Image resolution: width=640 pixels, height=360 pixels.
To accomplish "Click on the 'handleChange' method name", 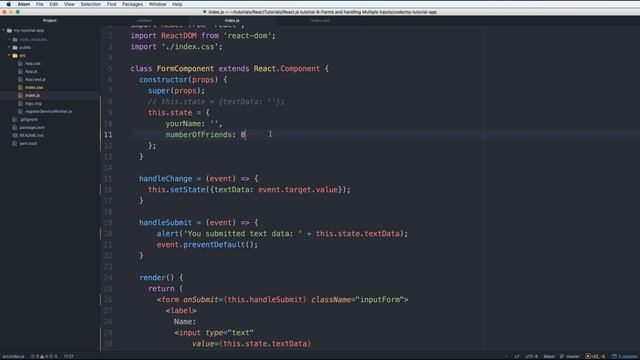I will pos(165,179).
